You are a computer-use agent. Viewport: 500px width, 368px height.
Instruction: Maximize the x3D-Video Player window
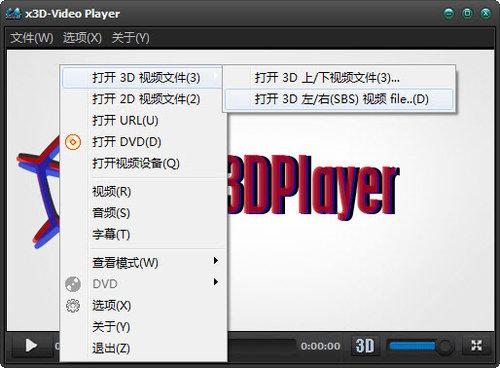467,13
